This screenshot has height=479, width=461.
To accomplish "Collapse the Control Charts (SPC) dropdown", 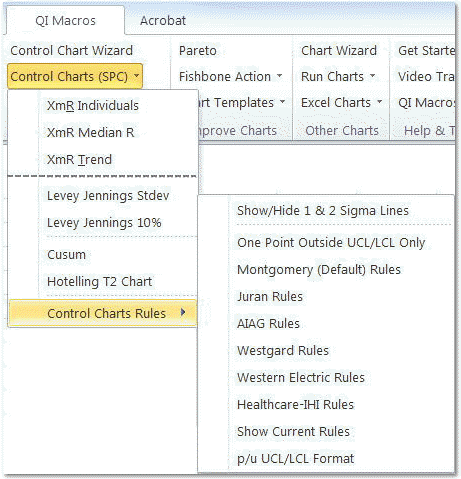I will (75, 76).
